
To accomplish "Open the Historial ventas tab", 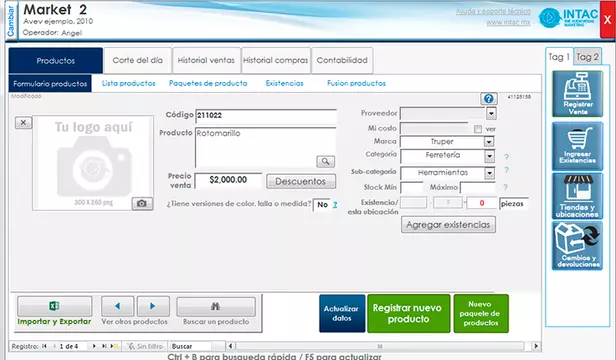I will pyautogui.click(x=206, y=61).
